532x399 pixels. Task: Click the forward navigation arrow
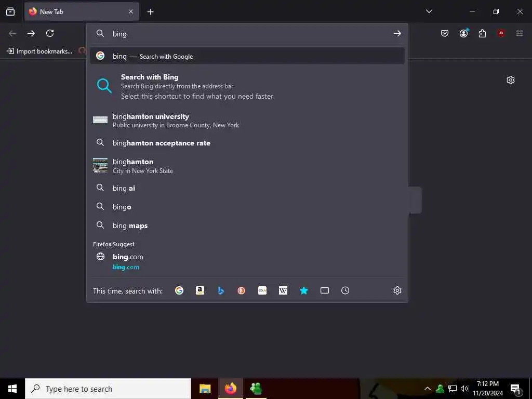pyautogui.click(x=31, y=33)
